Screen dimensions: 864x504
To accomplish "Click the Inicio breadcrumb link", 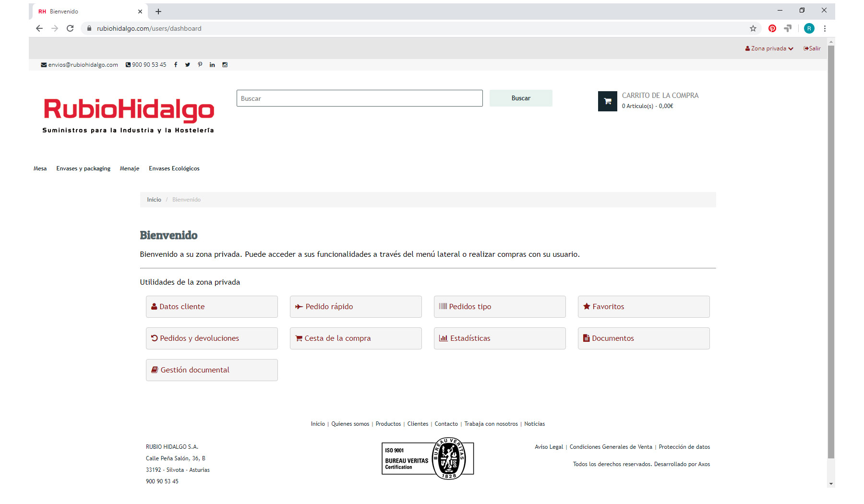I will 154,200.
